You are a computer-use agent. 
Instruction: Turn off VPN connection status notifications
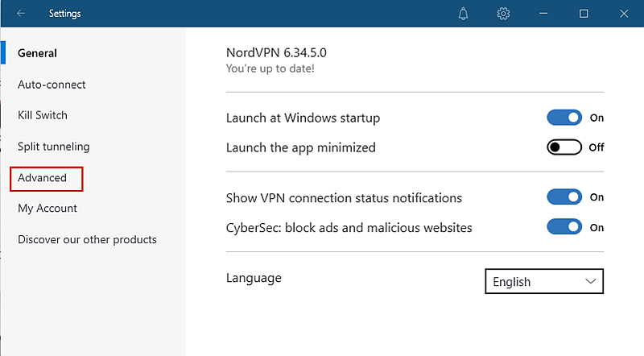564,197
